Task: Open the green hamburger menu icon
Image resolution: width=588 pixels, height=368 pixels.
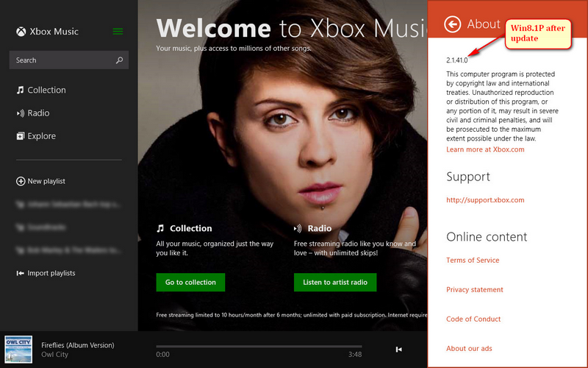Action: click(118, 32)
